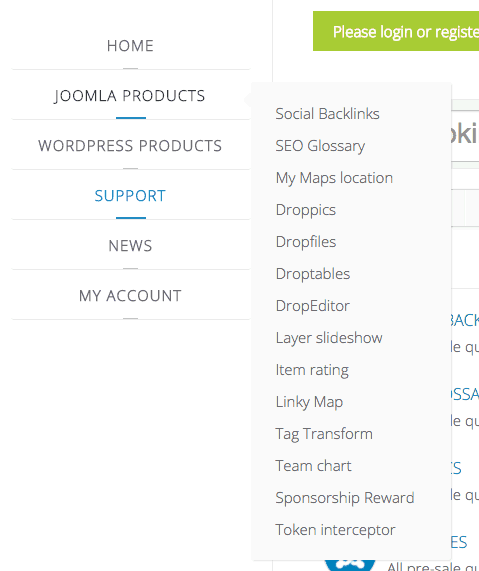Open Layer slideshow product link
Image resolution: width=479 pixels, height=571 pixels.
click(x=329, y=338)
